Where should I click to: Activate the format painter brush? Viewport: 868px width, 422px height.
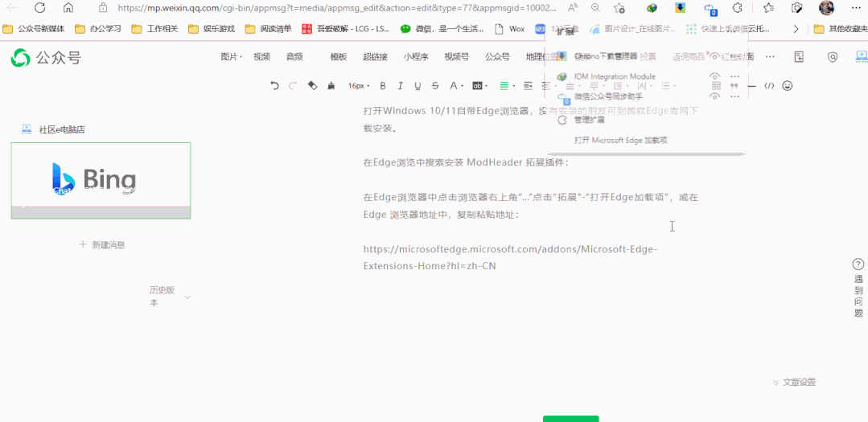(x=331, y=86)
